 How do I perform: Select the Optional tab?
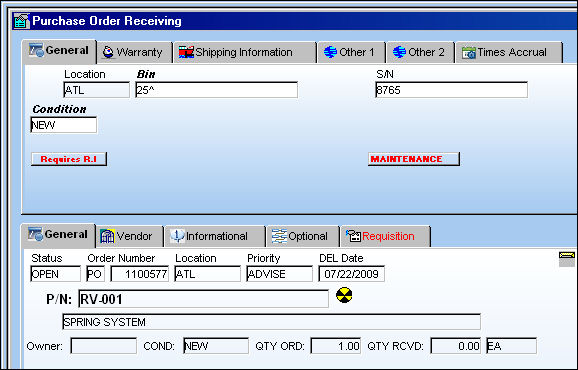coord(303,236)
